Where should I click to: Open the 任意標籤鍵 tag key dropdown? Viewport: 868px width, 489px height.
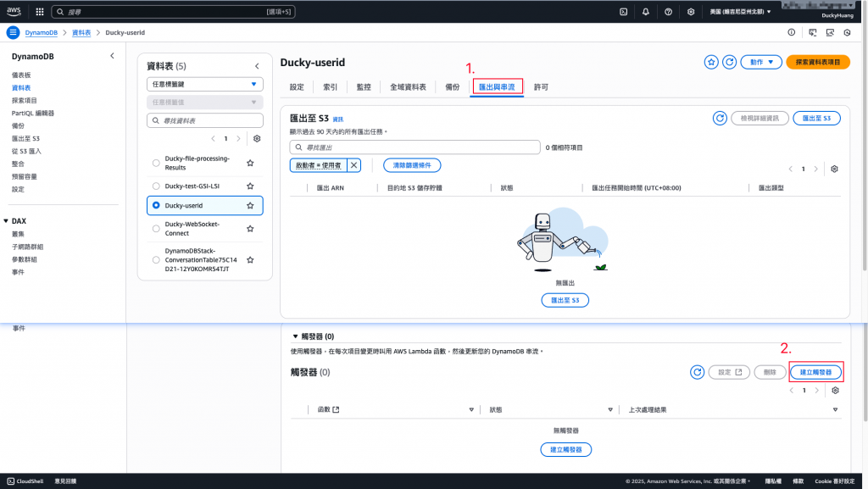pyautogui.click(x=205, y=84)
